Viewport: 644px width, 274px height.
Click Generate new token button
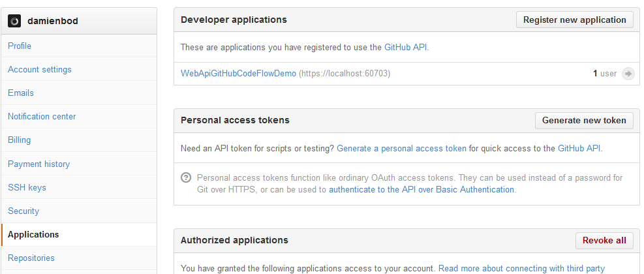click(x=584, y=120)
